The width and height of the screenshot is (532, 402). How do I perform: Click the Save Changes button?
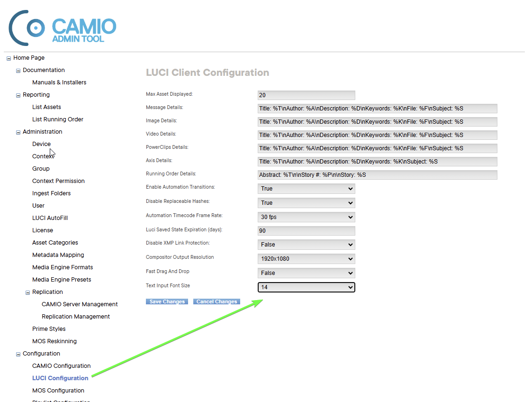click(167, 301)
